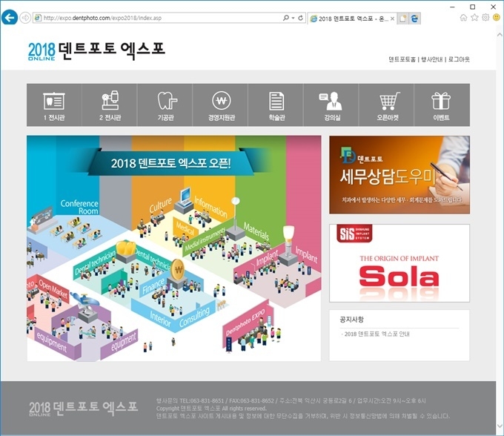Click the 로그아웃 header link
The width and height of the screenshot is (504, 436).
(x=459, y=59)
